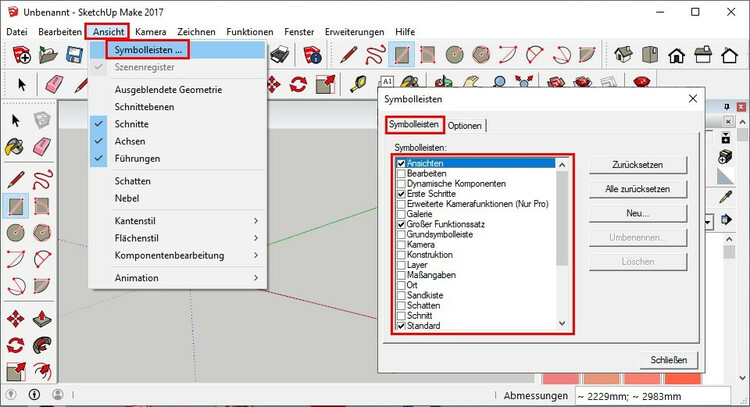Choose Symbolleisten... in the Ansicht menu
The height and width of the screenshot is (407, 750).
[x=177, y=50]
